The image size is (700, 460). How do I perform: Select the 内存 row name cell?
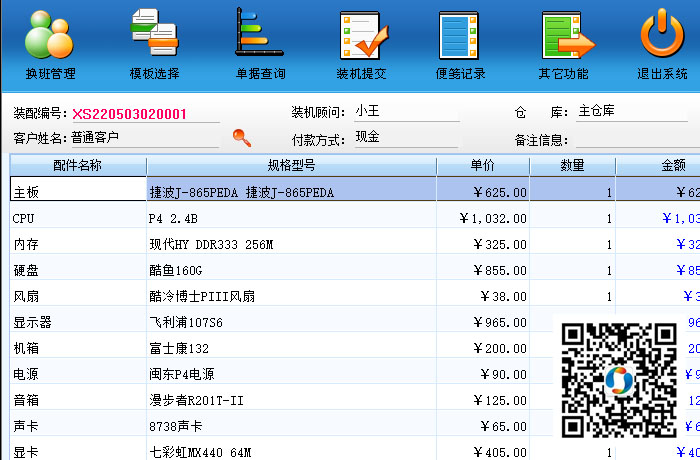point(78,241)
